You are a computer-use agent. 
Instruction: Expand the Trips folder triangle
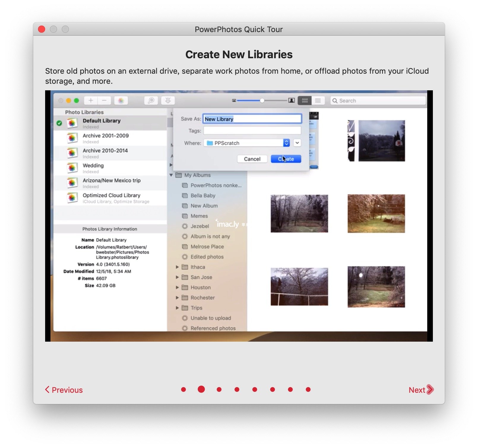(177, 308)
